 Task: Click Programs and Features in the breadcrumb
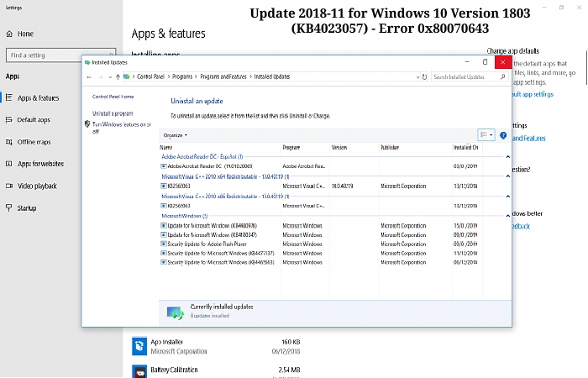point(223,76)
